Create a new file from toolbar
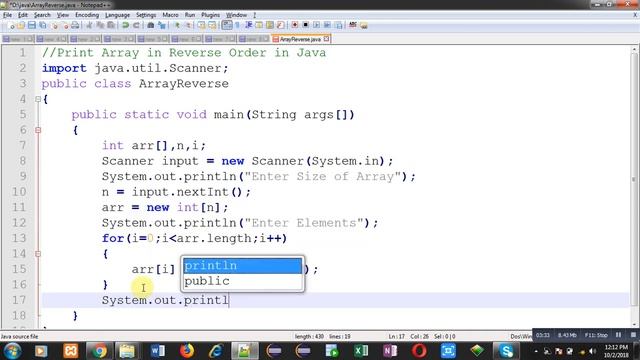The height and width of the screenshot is (360, 640). 11,25
